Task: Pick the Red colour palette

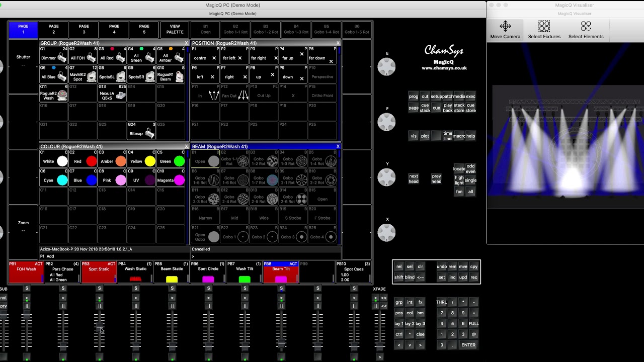Action: pos(83,159)
